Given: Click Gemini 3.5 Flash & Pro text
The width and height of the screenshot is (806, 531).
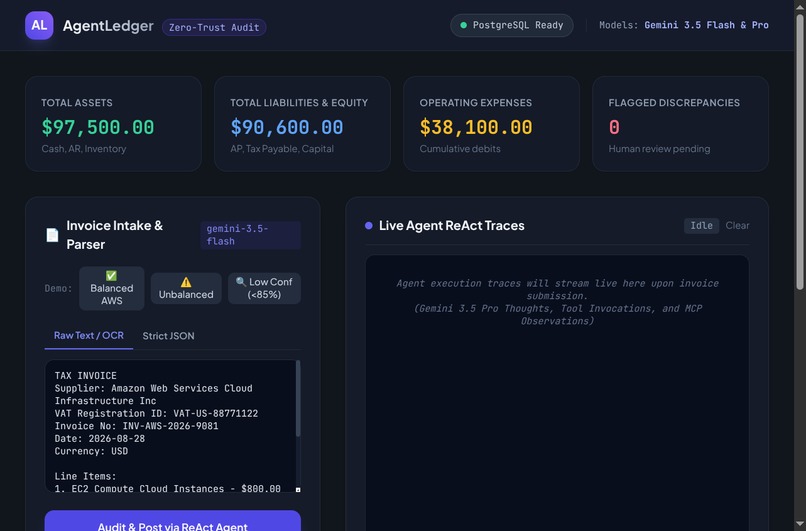Looking at the screenshot, I should (706, 25).
